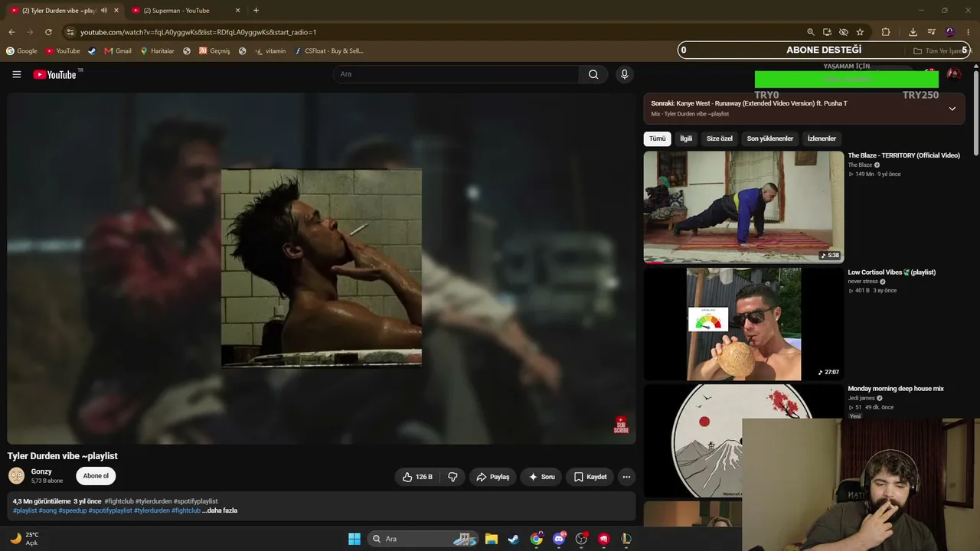Open the browser downloads icon
The image size is (980, 551).
point(913,32)
